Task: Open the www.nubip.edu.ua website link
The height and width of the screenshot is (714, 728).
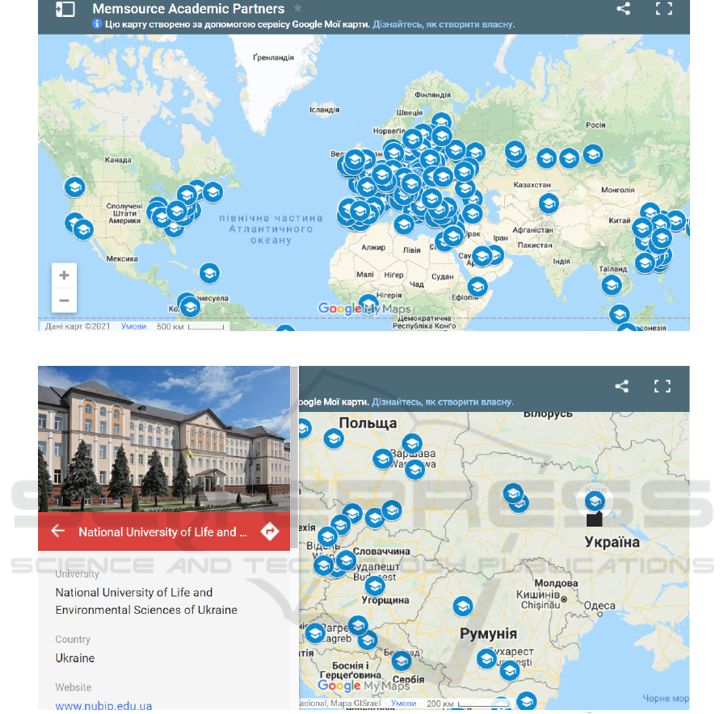Action: (103, 706)
